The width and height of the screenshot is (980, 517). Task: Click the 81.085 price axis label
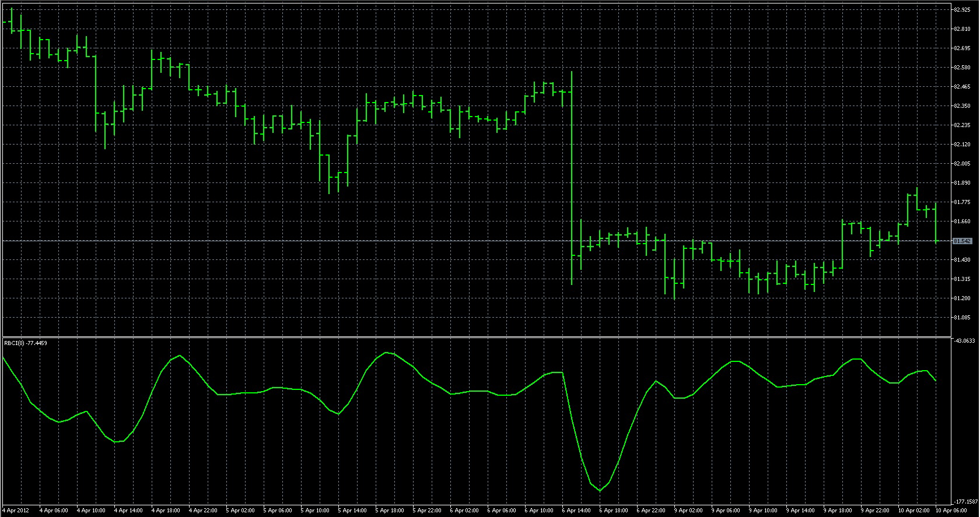click(x=962, y=318)
